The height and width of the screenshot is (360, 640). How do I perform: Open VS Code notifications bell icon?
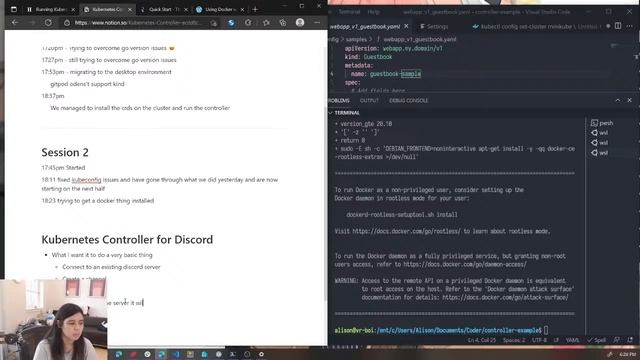630,340
